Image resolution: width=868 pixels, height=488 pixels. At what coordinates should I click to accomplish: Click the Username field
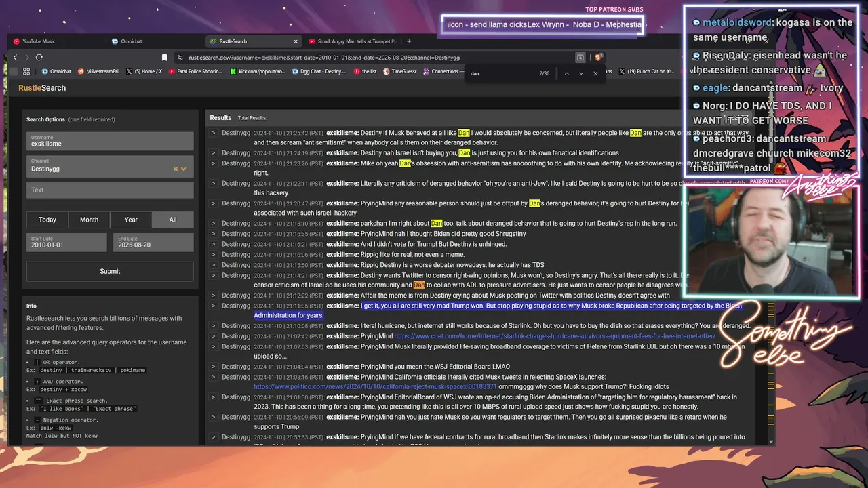coord(110,141)
